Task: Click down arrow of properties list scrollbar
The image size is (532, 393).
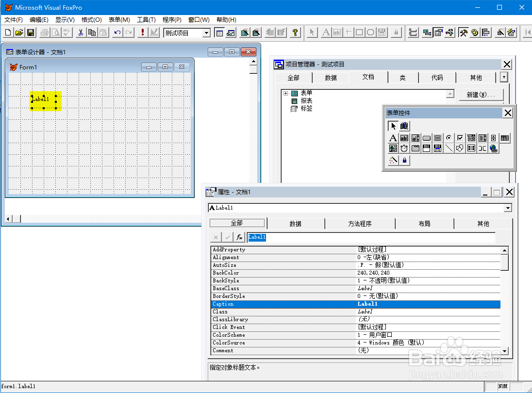Action: point(504,351)
